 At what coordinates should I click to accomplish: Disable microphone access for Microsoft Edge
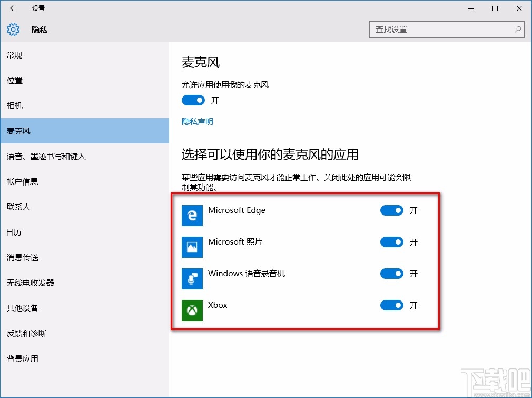(x=392, y=210)
